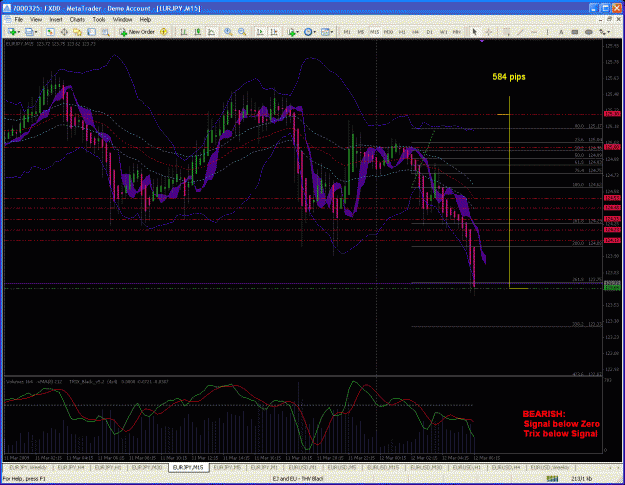Select the D1 timeframe button

[430, 32]
